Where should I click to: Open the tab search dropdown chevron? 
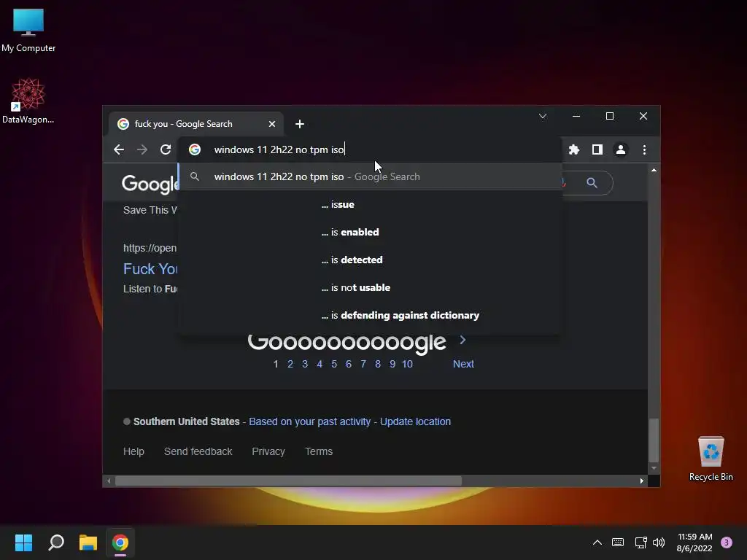click(x=543, y=116)
